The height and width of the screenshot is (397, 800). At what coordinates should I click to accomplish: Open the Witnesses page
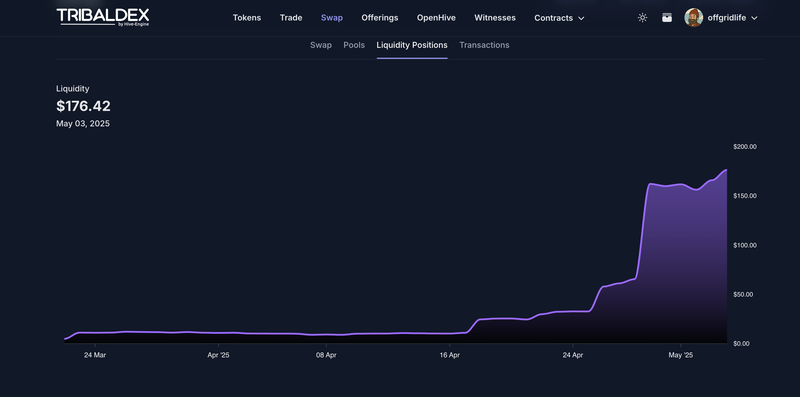pos(495,18)
